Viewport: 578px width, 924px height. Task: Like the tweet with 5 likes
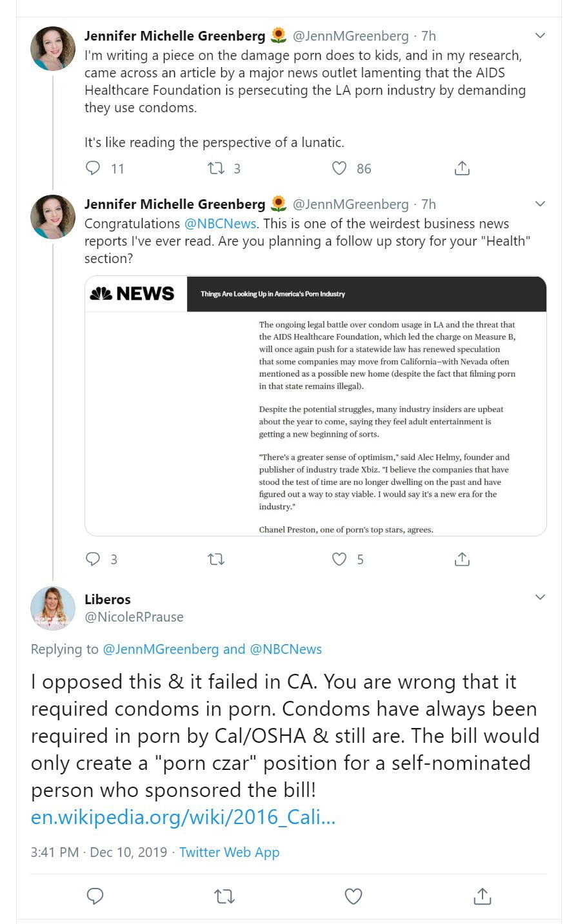click(x=339, y=559)
